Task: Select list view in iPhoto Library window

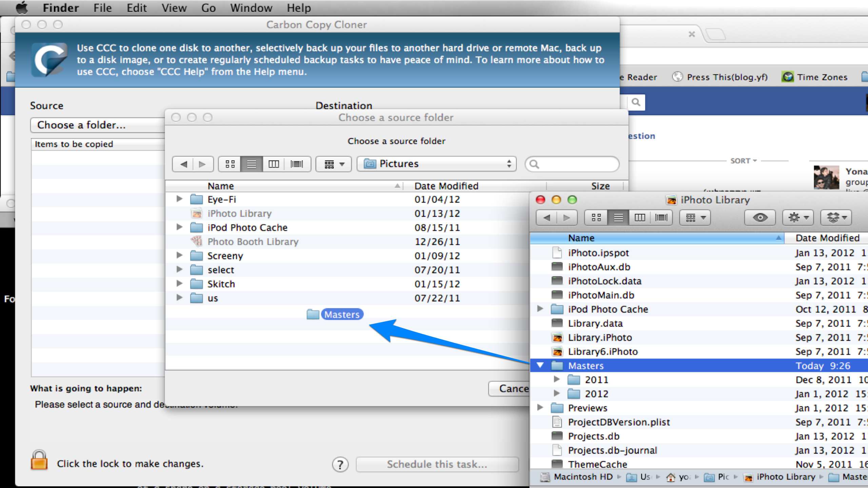Action: coord(618,218)
